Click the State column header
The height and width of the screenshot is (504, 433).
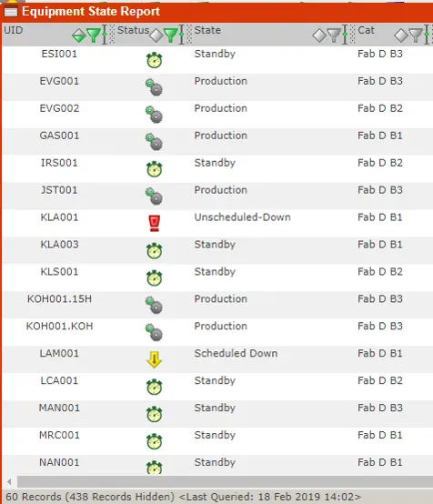tap(207, 30)
